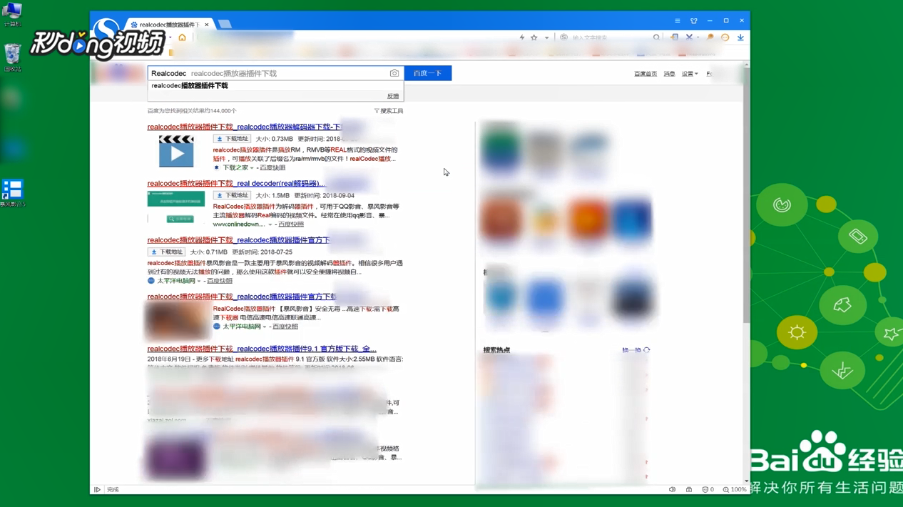Click the new tab button
Image resolution: width=903 pixels, height=507 pixels.
[225, 24]
